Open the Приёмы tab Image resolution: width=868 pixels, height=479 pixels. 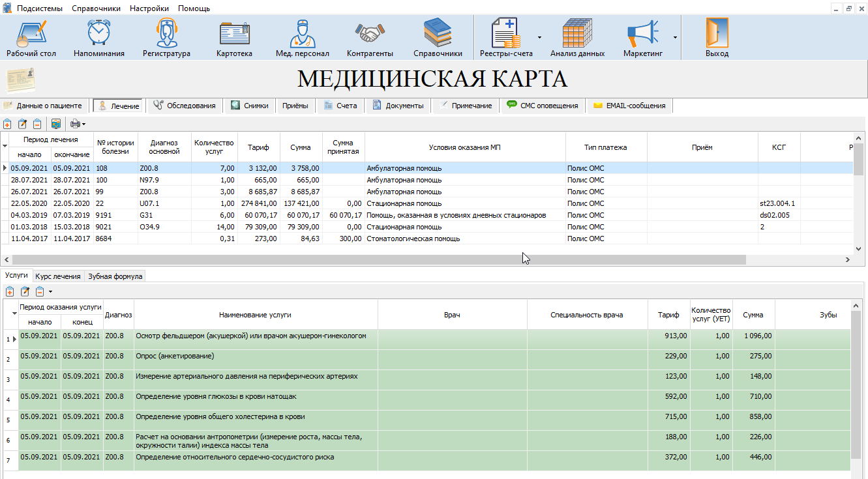(295, 106)
